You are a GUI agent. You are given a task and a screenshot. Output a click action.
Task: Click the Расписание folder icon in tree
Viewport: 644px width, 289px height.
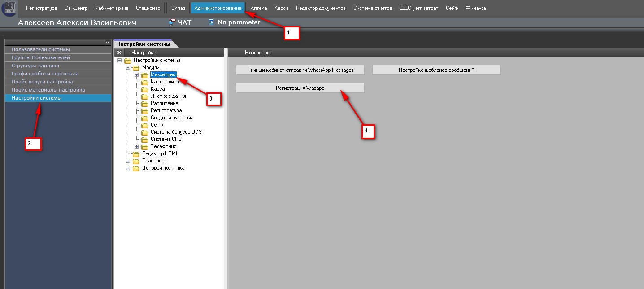pos(144,104)
